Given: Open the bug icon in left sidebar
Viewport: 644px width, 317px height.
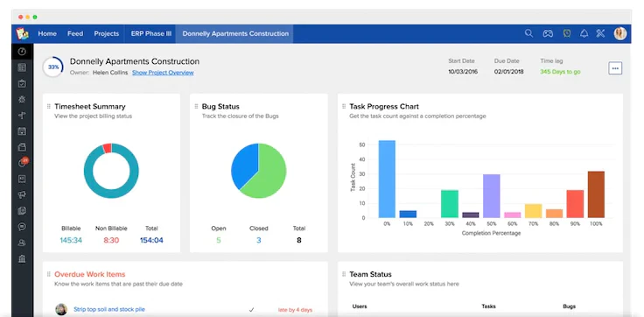Looking at the screenshot, I should (22, 100).
